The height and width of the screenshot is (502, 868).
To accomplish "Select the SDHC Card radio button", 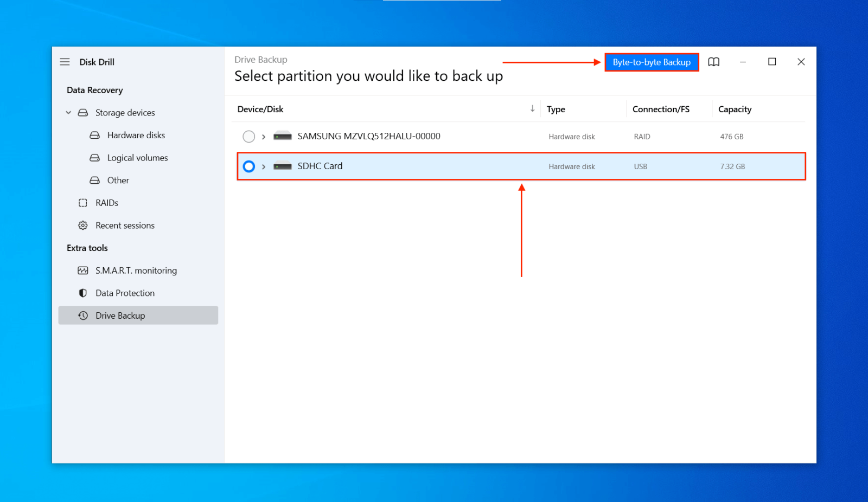I will (x=249, y=166).
